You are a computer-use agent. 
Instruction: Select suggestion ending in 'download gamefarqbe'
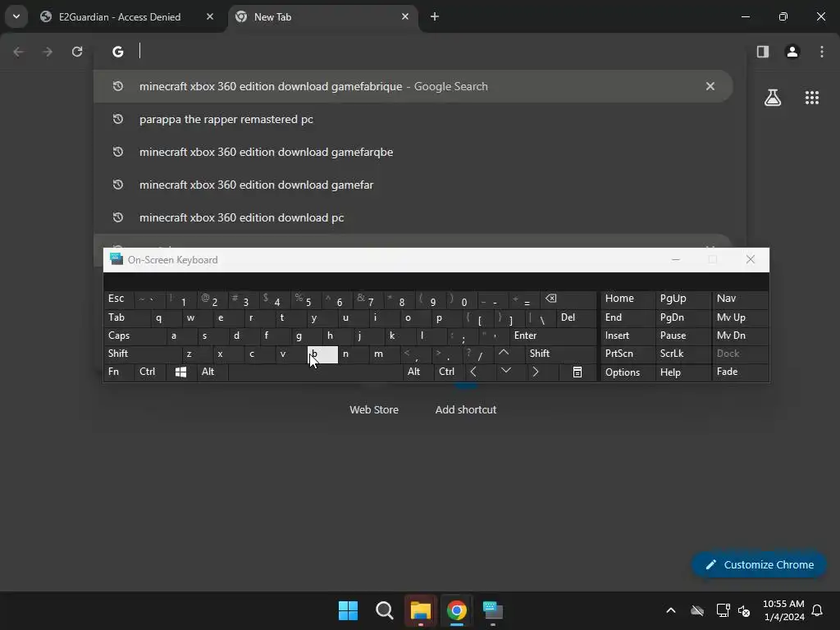(413, 152)
